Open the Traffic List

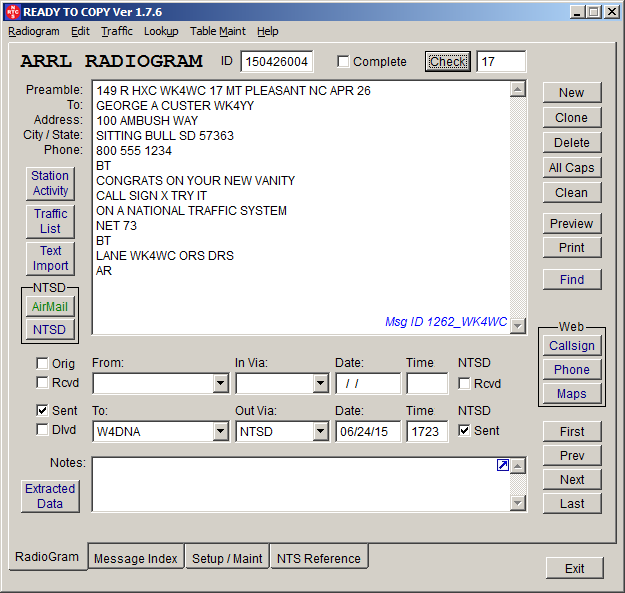50,221
